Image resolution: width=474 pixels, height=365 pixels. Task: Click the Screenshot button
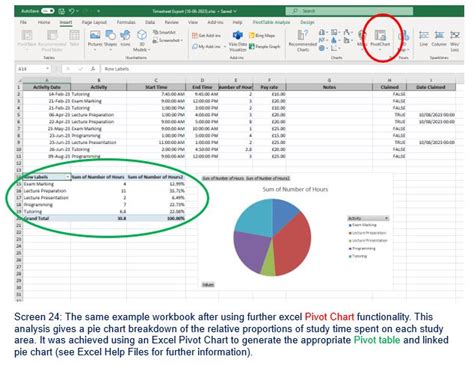(168, 40)
